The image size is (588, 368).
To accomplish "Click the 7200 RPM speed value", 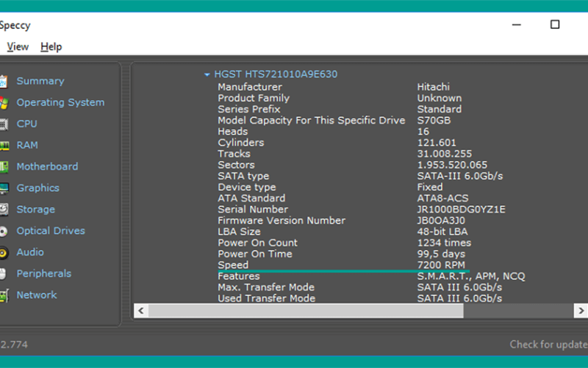I will [x=441, y=265].
